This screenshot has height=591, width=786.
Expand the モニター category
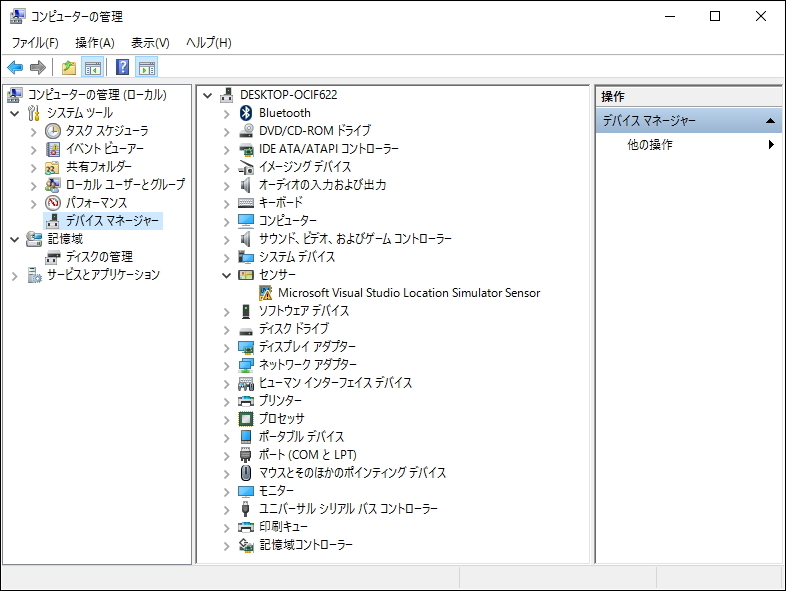pos(227,492)
